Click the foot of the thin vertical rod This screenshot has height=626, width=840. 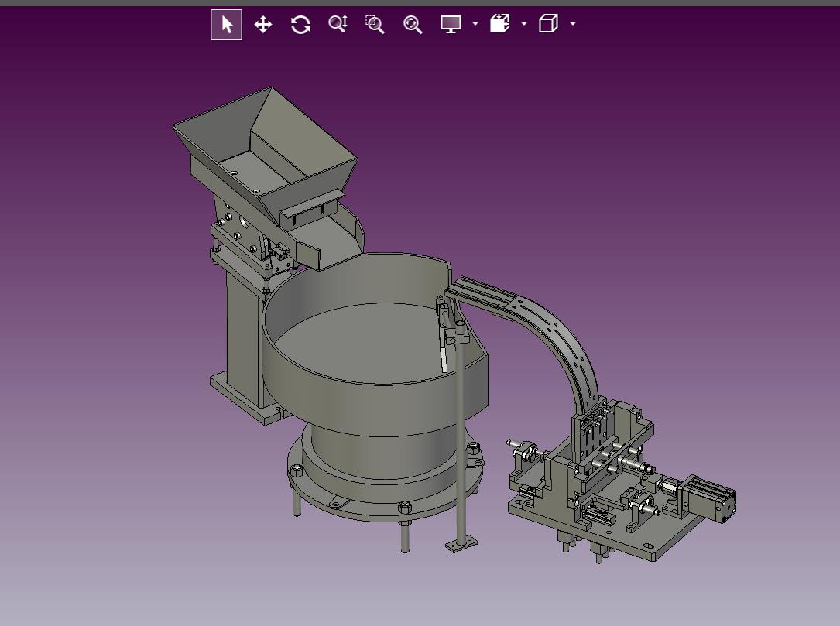461,545
